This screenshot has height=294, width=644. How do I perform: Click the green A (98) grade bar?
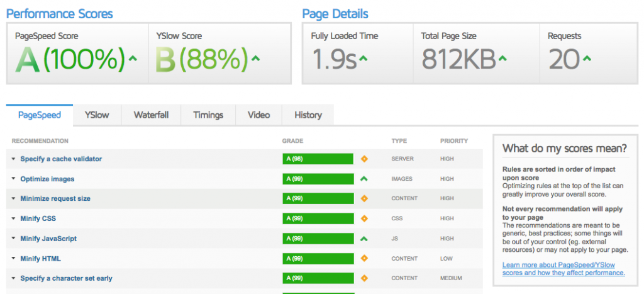[318, 159]
